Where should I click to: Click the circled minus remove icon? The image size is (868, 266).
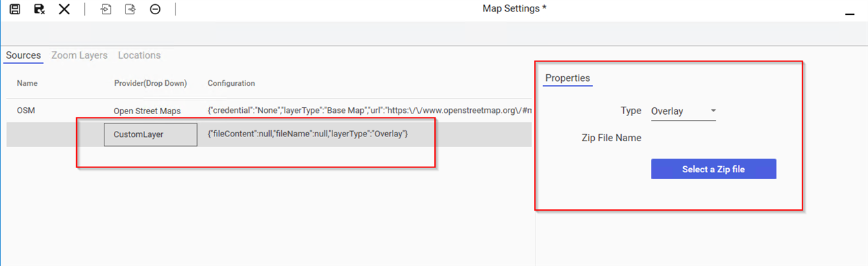point(155,9)
